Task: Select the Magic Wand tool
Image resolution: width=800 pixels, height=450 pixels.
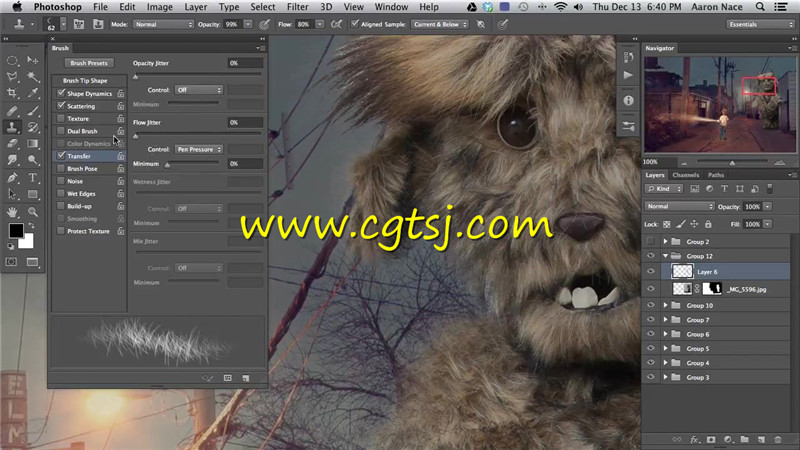Action: pos(33,77)
